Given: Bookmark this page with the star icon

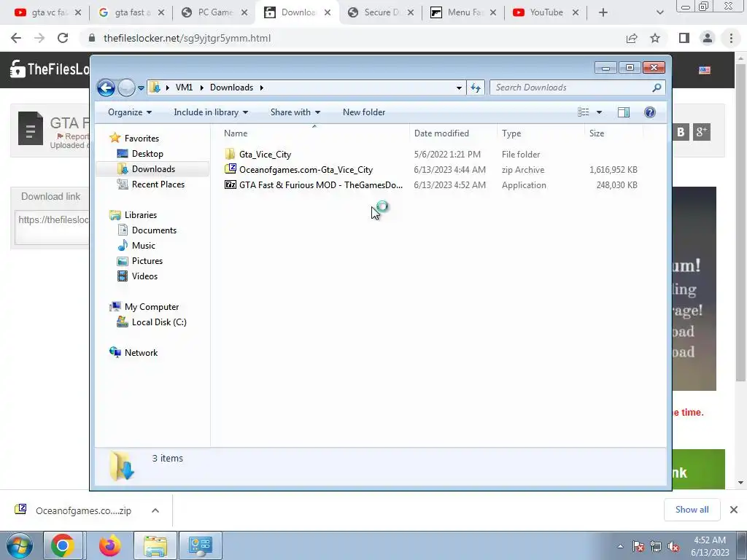Looking at the screenshot, I should 655,38.
